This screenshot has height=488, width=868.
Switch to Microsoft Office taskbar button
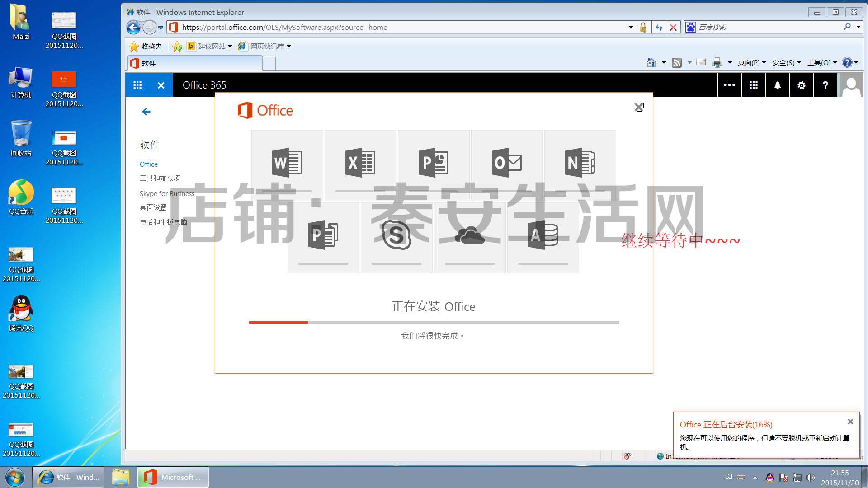tap(173, 477)
